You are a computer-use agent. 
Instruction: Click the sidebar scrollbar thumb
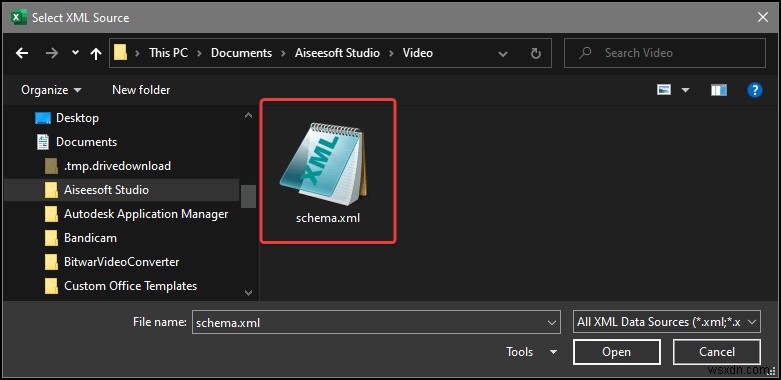tap(248, 196)
